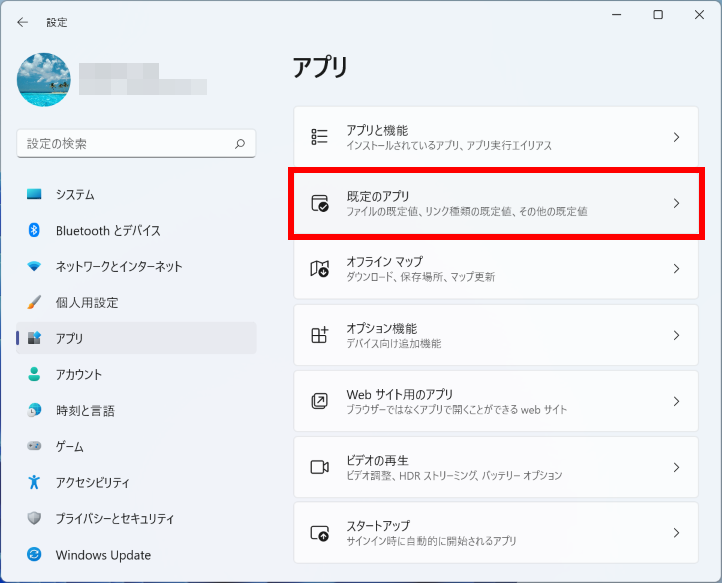Expand スタートアップ via its chevron

pos(676,533)
